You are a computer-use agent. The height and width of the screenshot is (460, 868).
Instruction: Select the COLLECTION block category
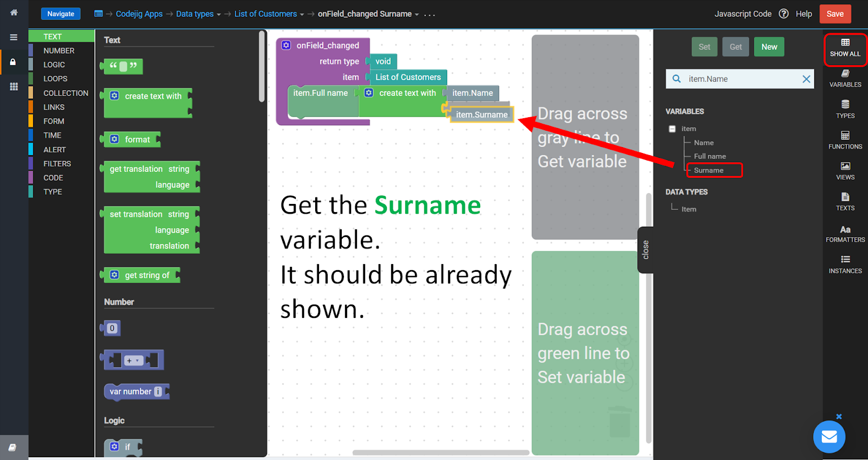pos(61,93)
